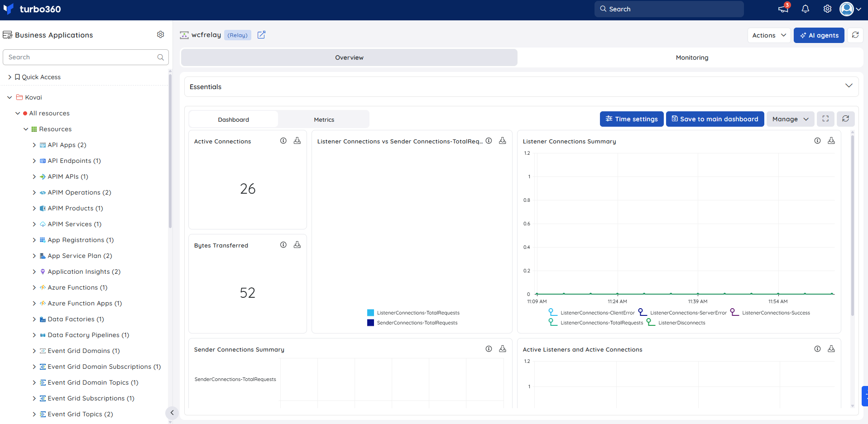868x424 pixels.
Task: Refresh the resource page using top refresh icon
Action: coord(855,35)
